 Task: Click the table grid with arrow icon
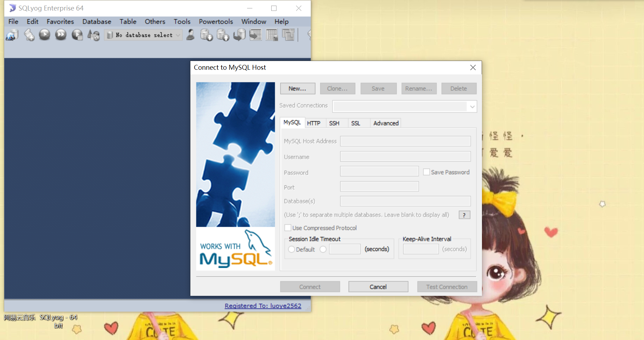tap(255, 35)
